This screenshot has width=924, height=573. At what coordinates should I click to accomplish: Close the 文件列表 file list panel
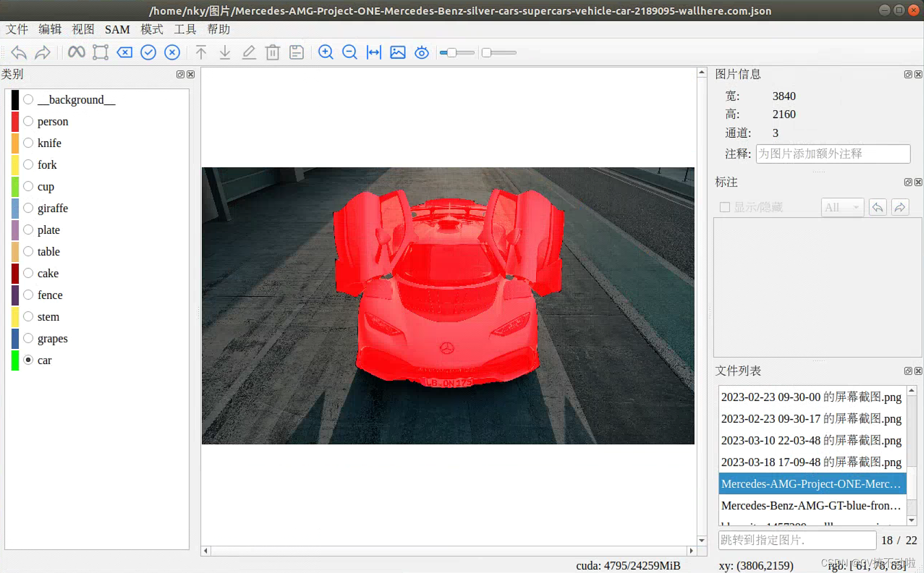tap(918, 371)
